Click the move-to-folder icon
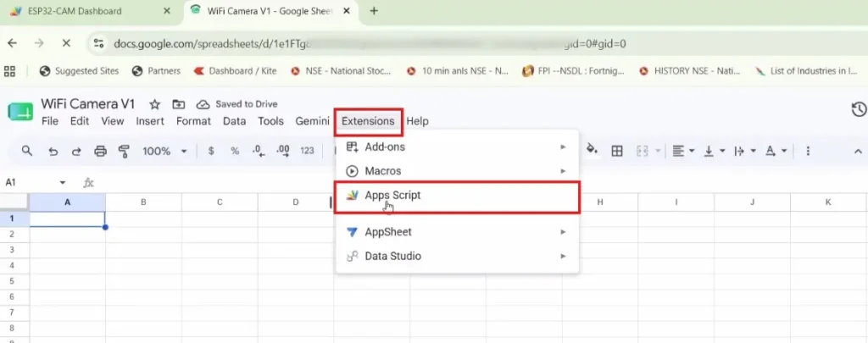868x343 pixels. click(x=179, y=104)
